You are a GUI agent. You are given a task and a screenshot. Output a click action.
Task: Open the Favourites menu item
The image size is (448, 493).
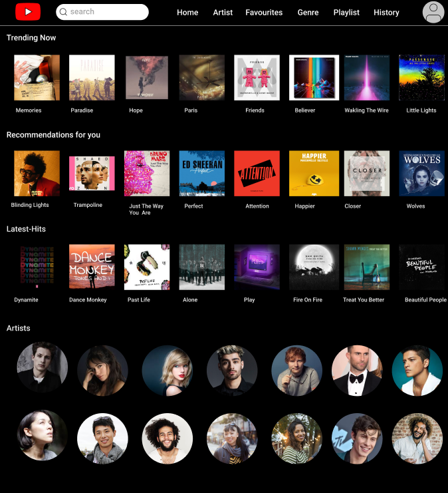[x=264, y=13]
